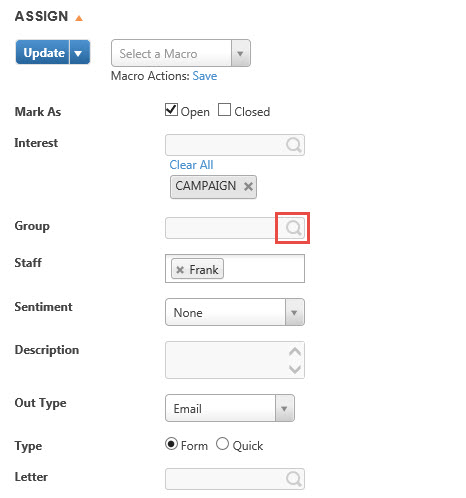
Task: Click Description box up arrow
Action: tap(295, 352)
